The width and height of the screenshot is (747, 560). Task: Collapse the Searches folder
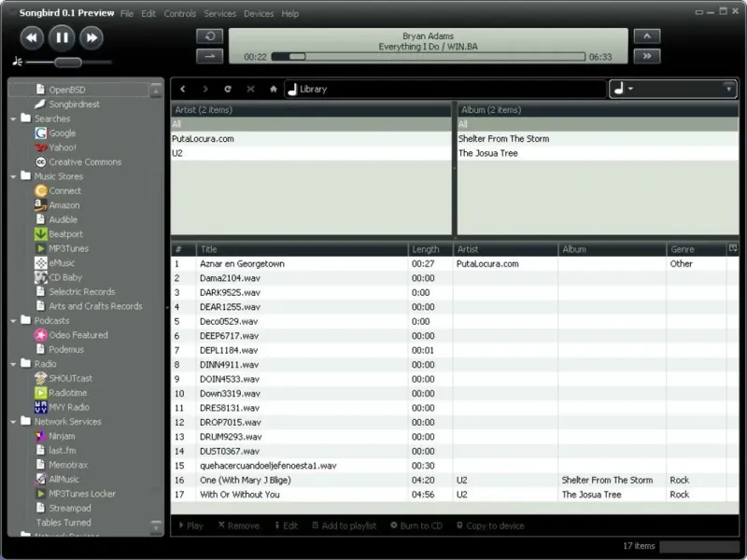point(13,119)
